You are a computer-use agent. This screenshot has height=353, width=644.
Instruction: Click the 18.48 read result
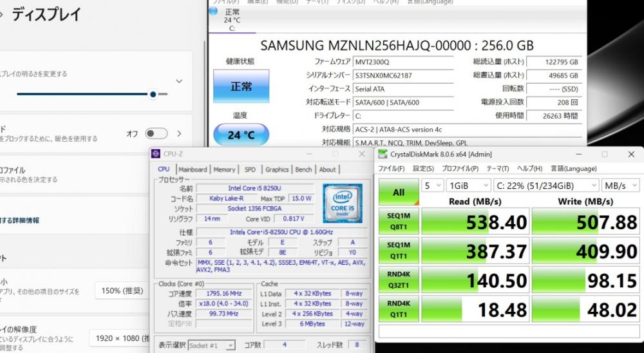(x=475, y=309)
